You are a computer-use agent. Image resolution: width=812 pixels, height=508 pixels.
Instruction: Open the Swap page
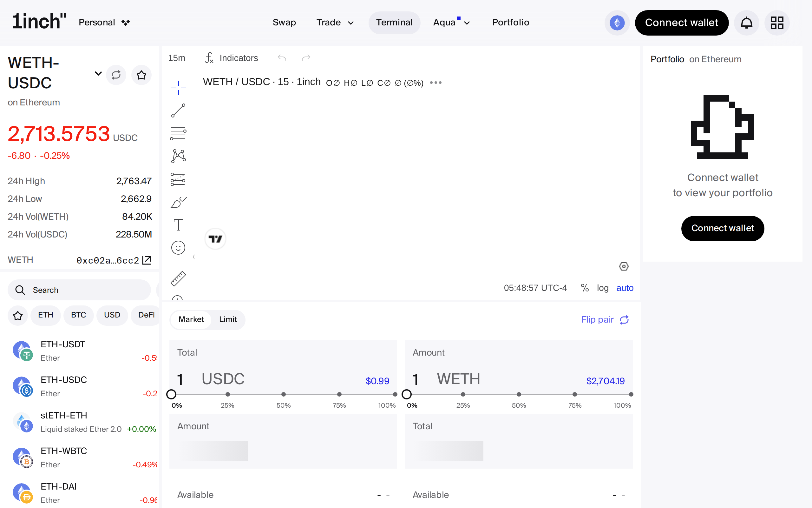(284, 23)
